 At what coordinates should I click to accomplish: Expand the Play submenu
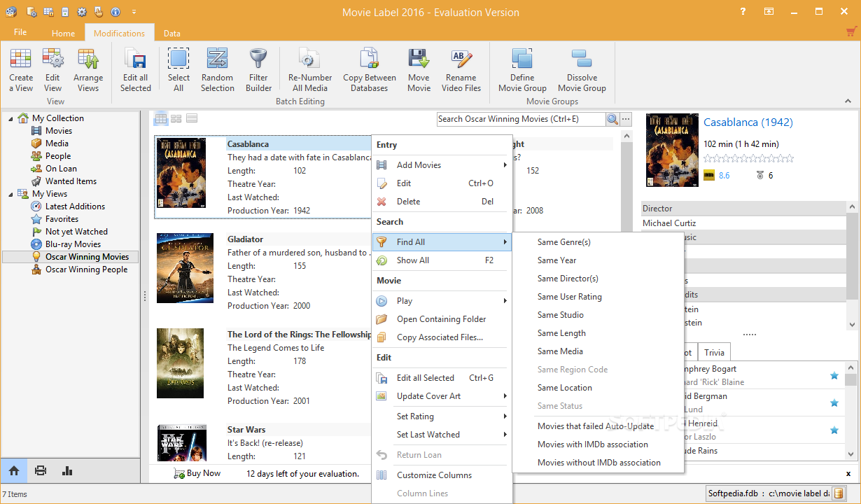coord(441,301)
